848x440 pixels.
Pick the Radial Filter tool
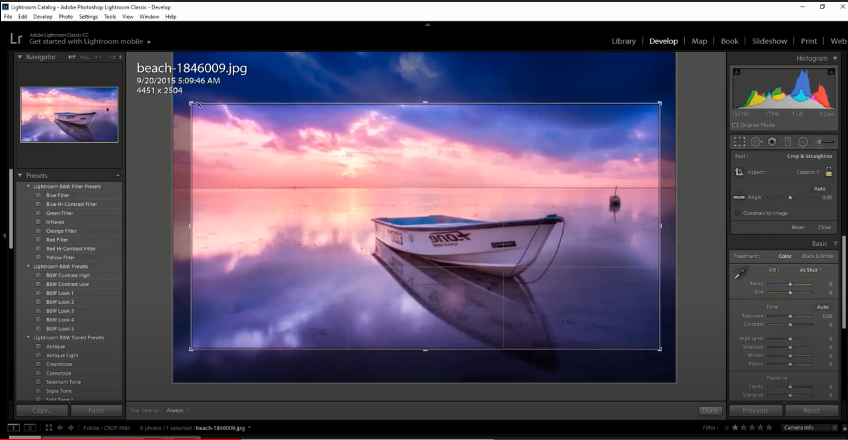pos(803,142)
